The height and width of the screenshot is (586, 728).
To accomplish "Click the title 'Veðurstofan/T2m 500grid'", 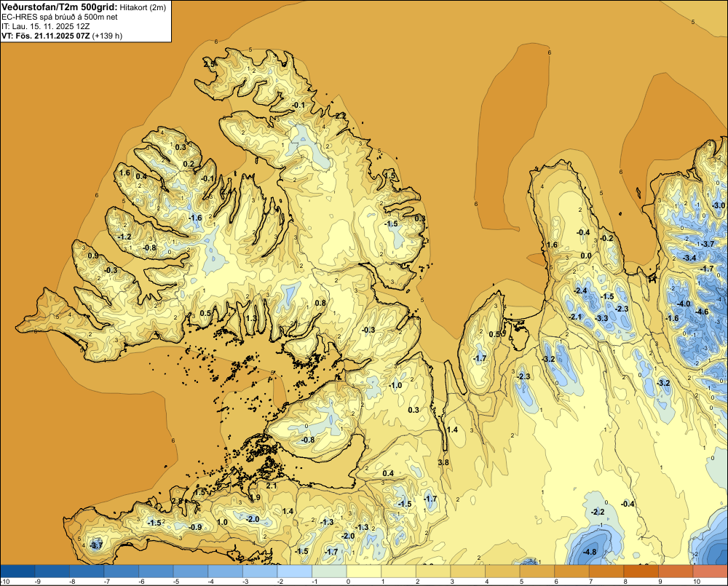I will [59, 7].
